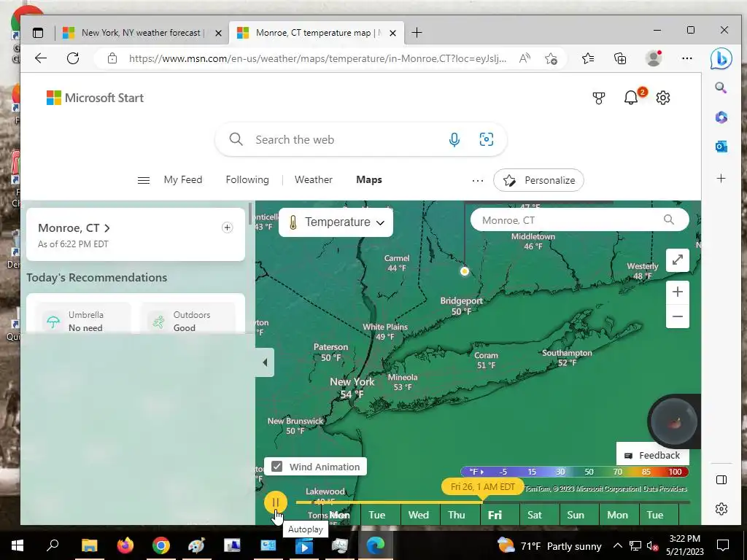
Task: Open the hamburger navigation menu
Action: pos(144,180)
